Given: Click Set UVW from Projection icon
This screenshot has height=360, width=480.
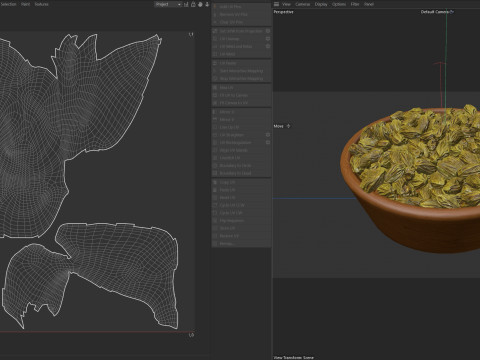Looking at the screenshot, I should (215, 31).
